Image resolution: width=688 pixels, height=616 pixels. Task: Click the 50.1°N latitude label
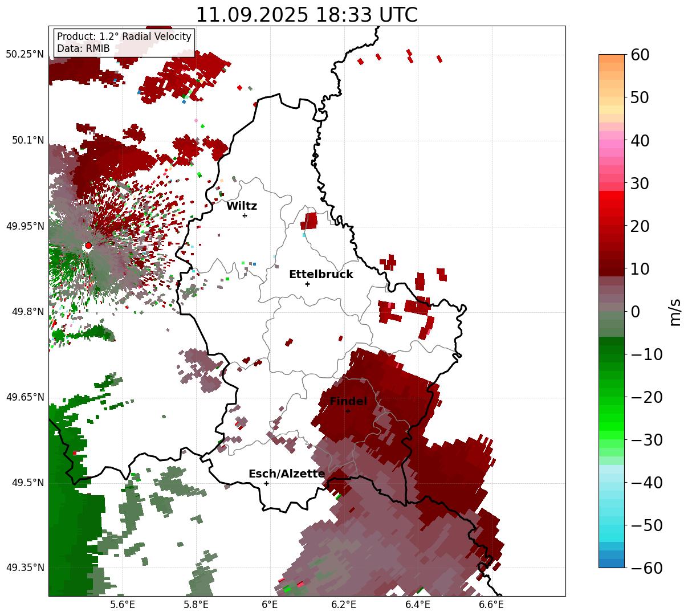tap(27, 140)
